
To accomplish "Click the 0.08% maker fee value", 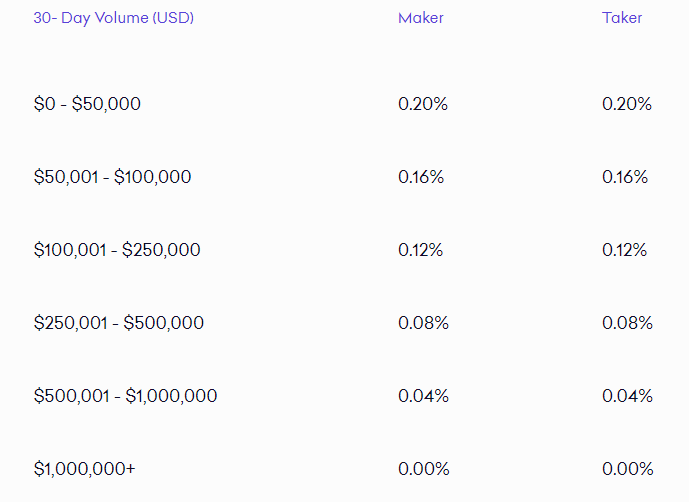I will tap(423, 323).
